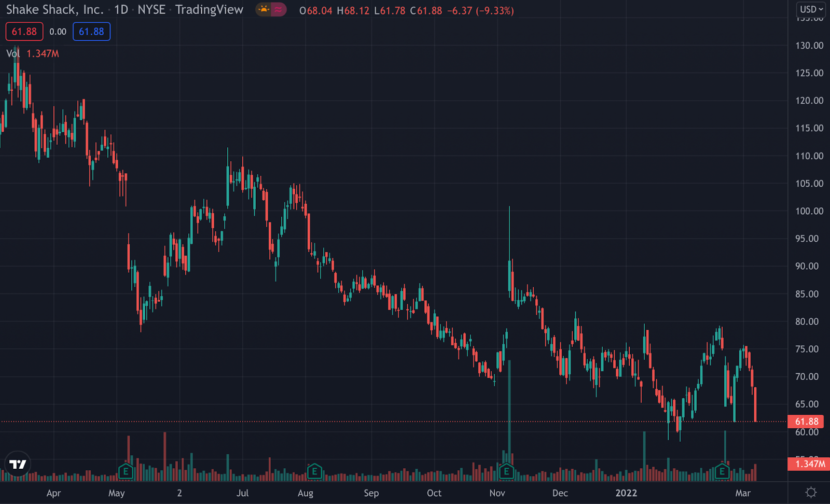Screen dimensions: 830x504
Task: Click the 85.00 price axis label
Action: point(807,294)
